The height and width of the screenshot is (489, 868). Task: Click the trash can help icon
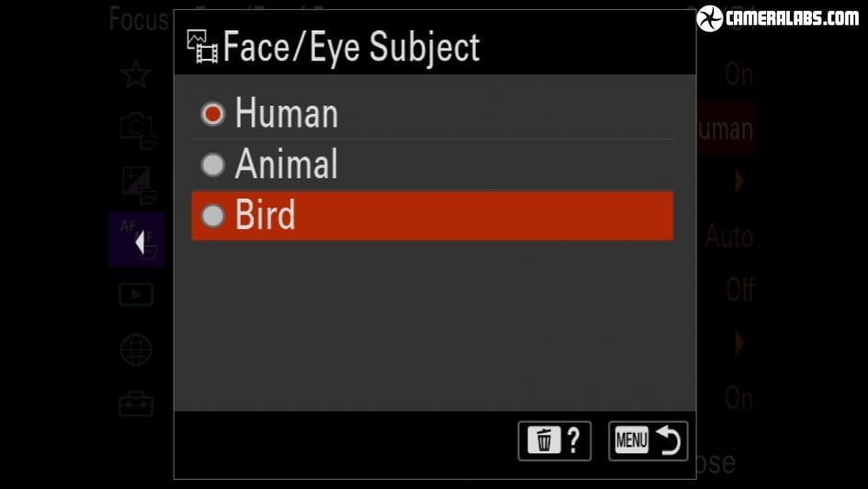(554, 441)
